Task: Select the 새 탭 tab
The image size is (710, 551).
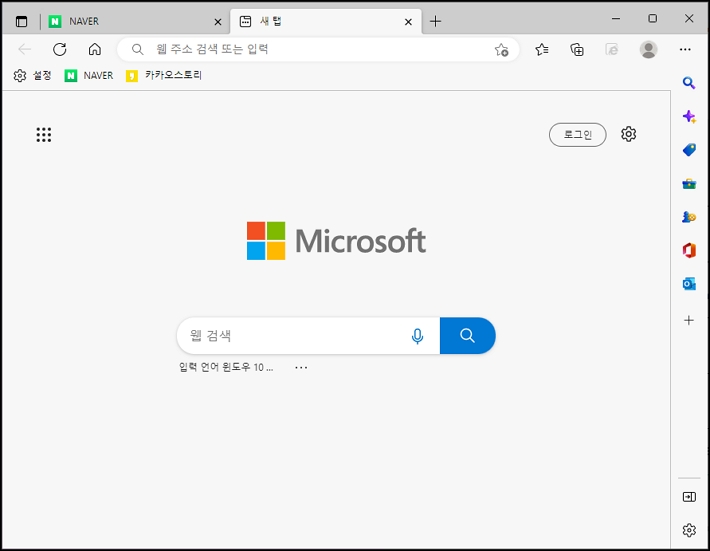Action: click(x=326, y=21)
